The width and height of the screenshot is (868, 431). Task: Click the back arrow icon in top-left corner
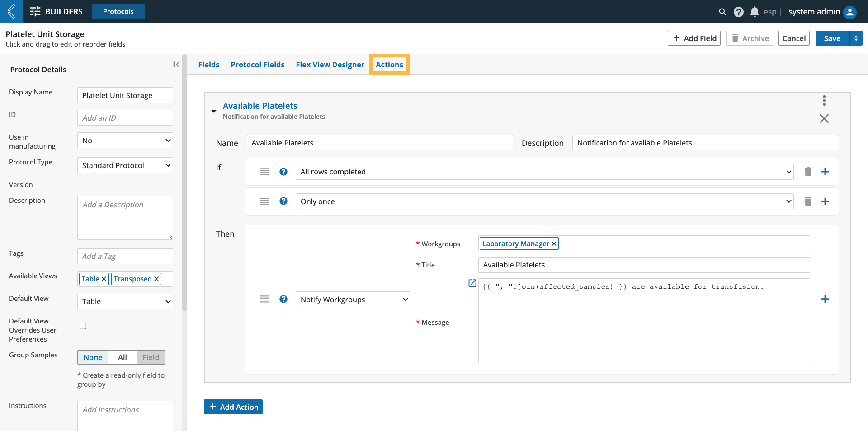pos(11,11)
